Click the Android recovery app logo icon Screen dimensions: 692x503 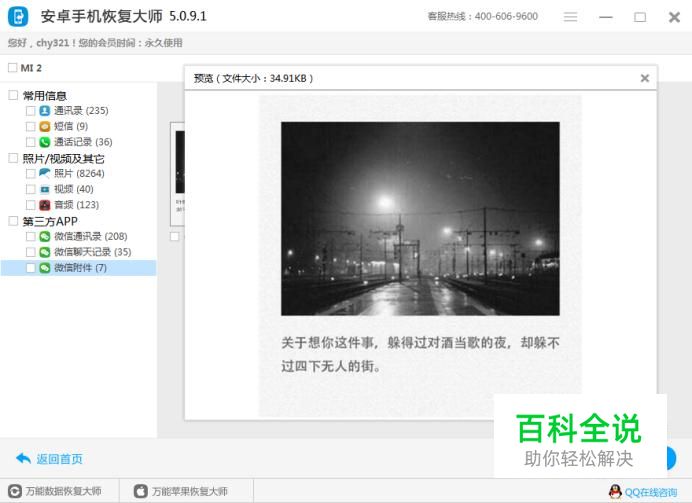18,17
